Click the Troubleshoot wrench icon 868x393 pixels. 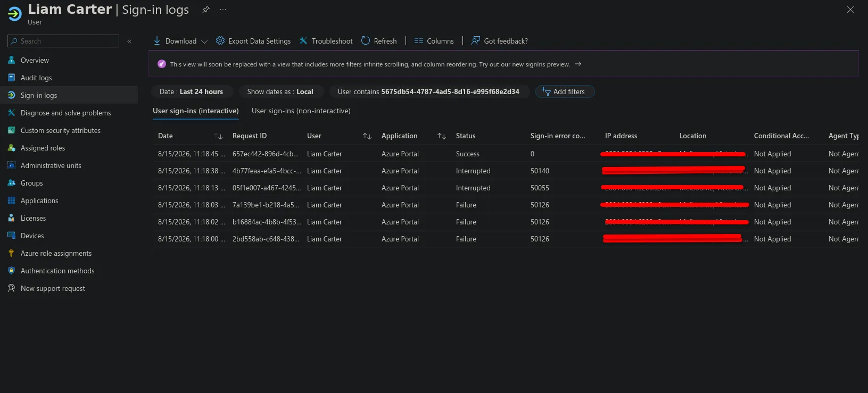303,40
